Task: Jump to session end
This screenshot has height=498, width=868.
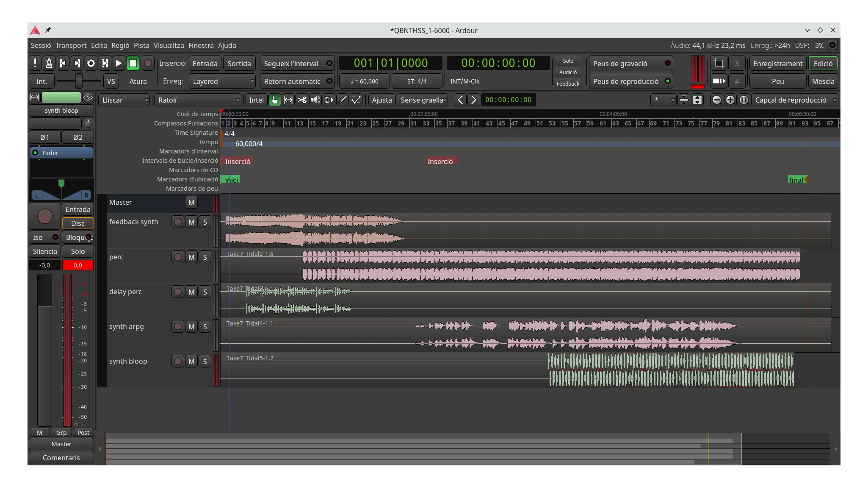Action: 77,64
